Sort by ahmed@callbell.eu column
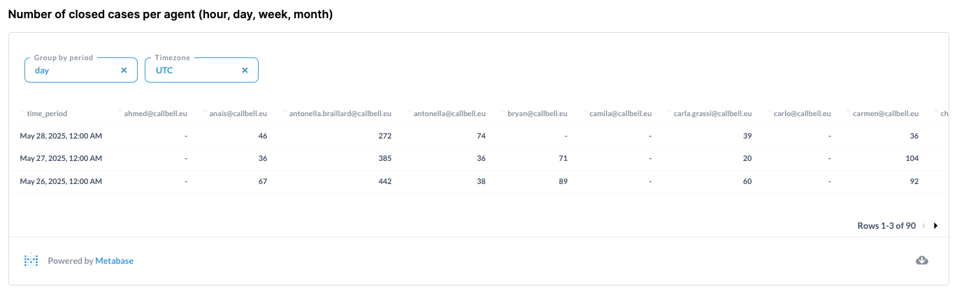This screenshot has height=296, width=980. pyautogui.click(x=155, y=113)
